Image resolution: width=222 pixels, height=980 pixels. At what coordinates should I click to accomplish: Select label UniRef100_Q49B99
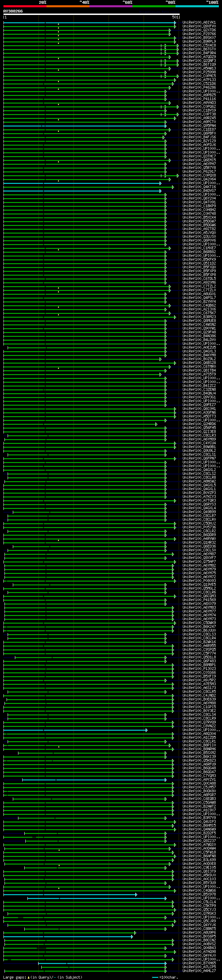click(199, 512)
